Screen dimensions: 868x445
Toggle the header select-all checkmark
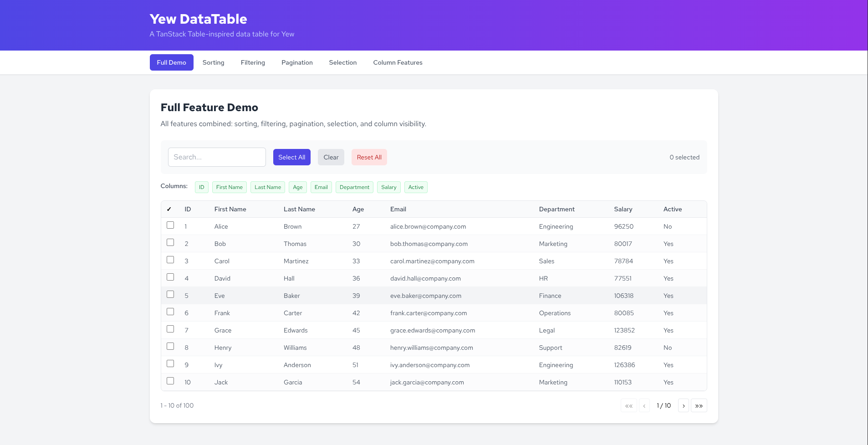pos(169,209)
